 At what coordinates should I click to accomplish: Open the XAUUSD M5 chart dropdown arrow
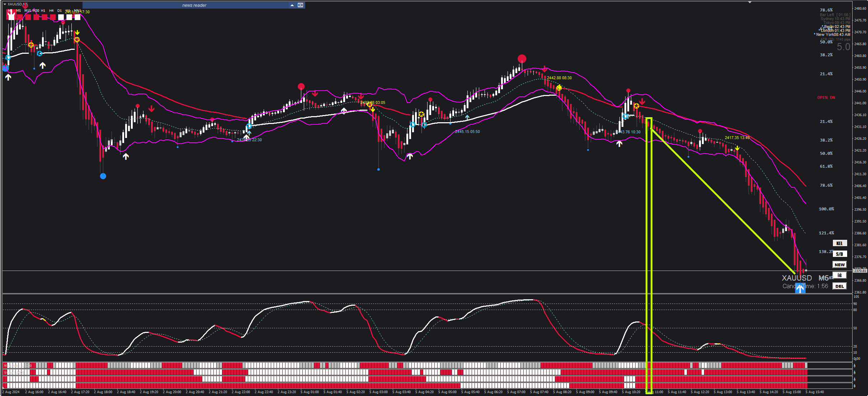(x=5, y=4)
